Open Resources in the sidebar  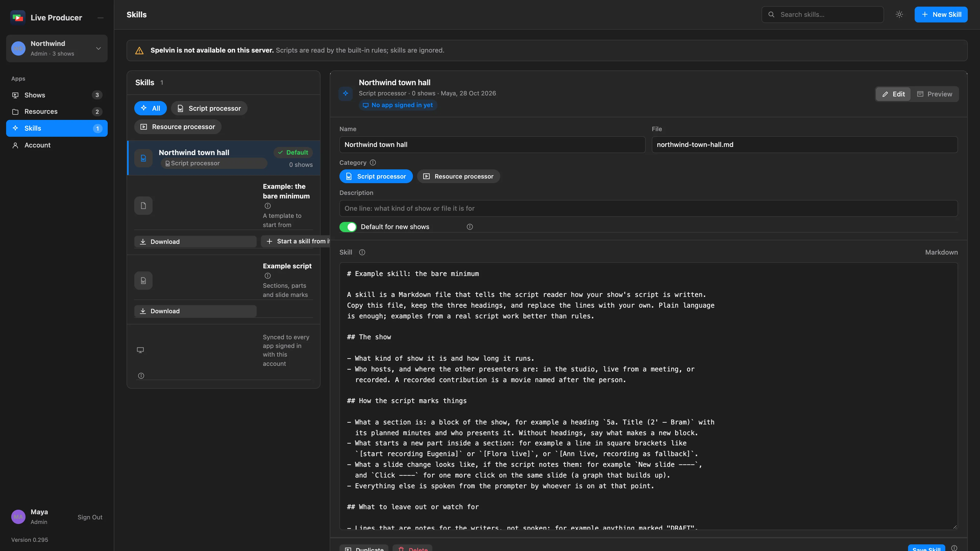pyautogui.click(x=57, y=111)
